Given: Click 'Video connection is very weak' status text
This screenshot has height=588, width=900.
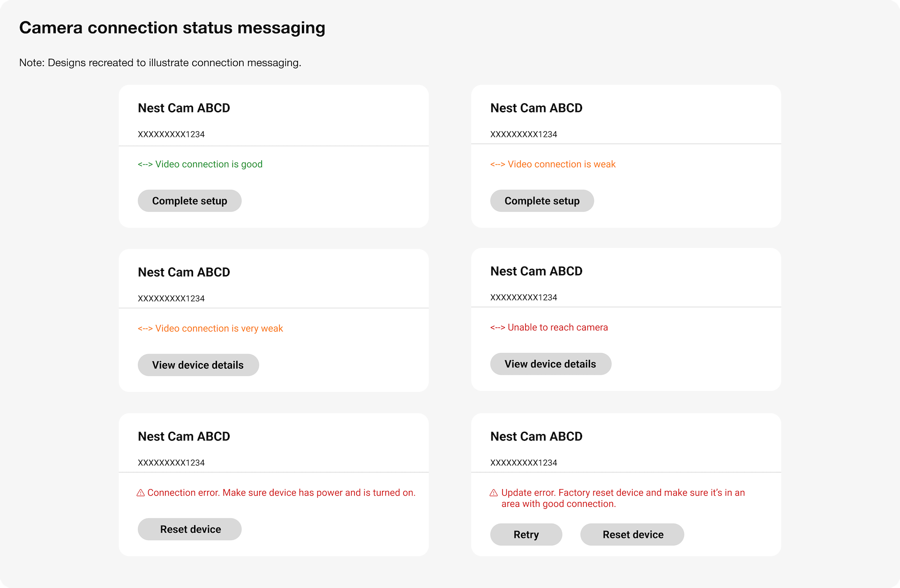Looking at the screenshot, I should click(x=219, y=328).
